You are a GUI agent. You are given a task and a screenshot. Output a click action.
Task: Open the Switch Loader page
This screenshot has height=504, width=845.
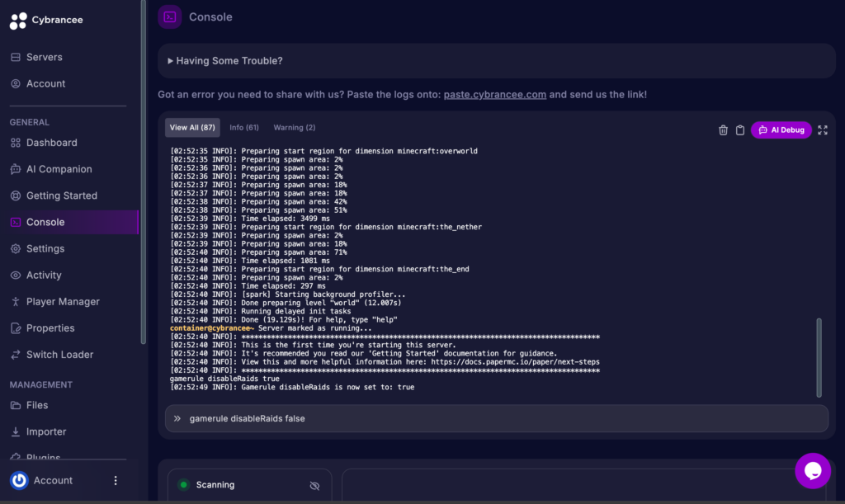pyautogui.click(x=59, y=355)
